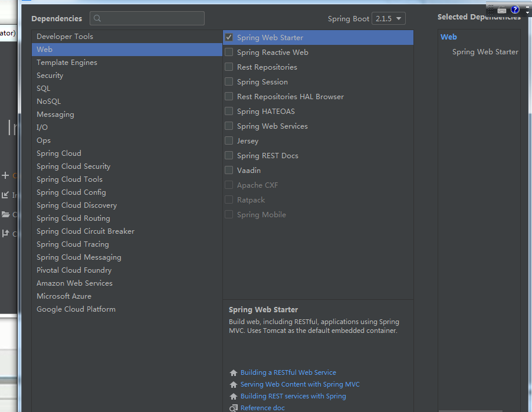Screen dimensions: 532x412
Task: Uncheck the Spring Web Starter checkbox
Action: pos(229,37)
